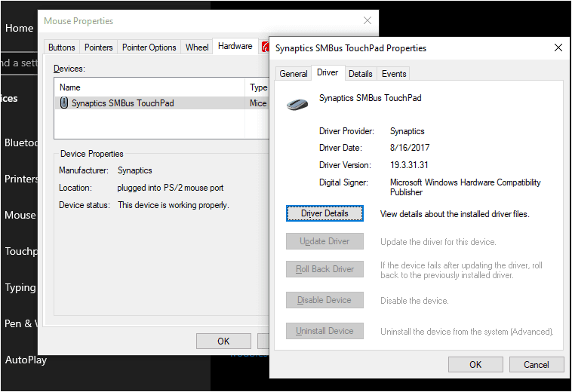Click 'This device is working properly.' status
Screen dimensions: 572x392
click(x=174, y=205)
